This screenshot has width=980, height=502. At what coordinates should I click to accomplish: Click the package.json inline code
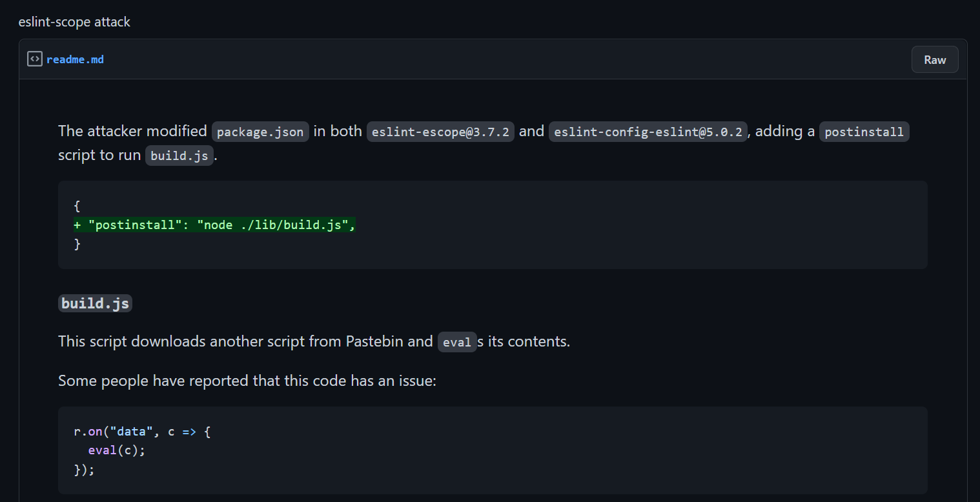260,132
